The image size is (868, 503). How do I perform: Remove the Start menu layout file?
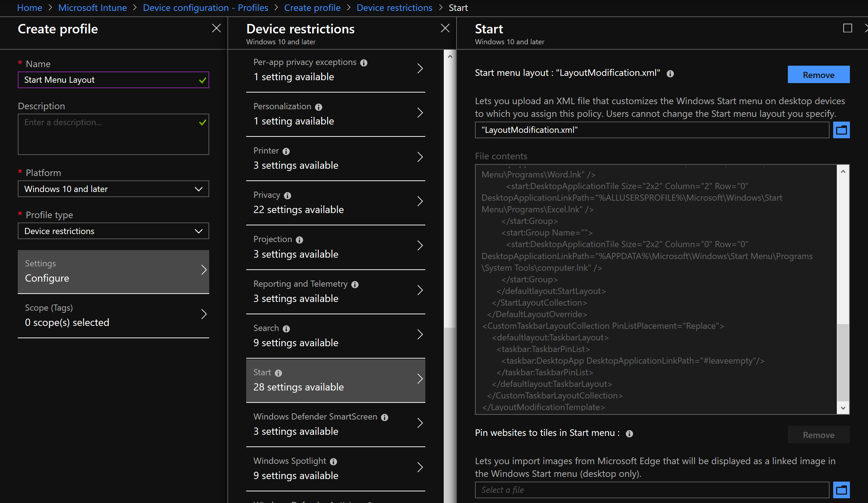pyautogui.click(x=819, y=75)
